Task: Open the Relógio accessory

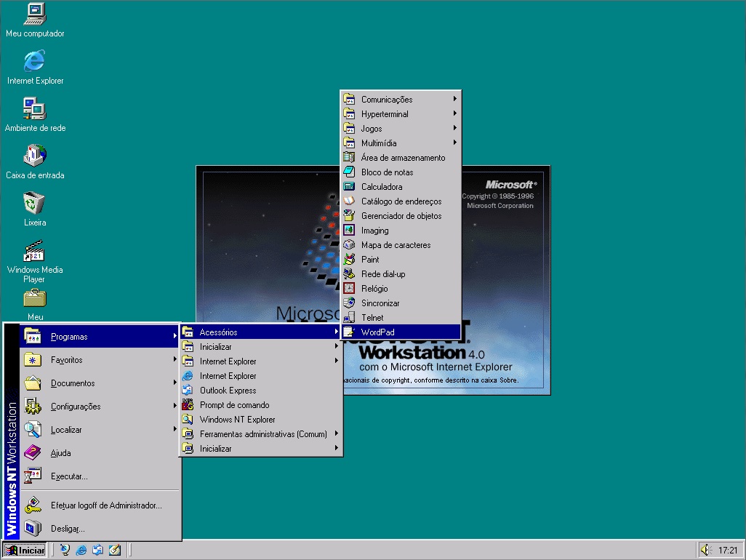Action: click(374, 288)
